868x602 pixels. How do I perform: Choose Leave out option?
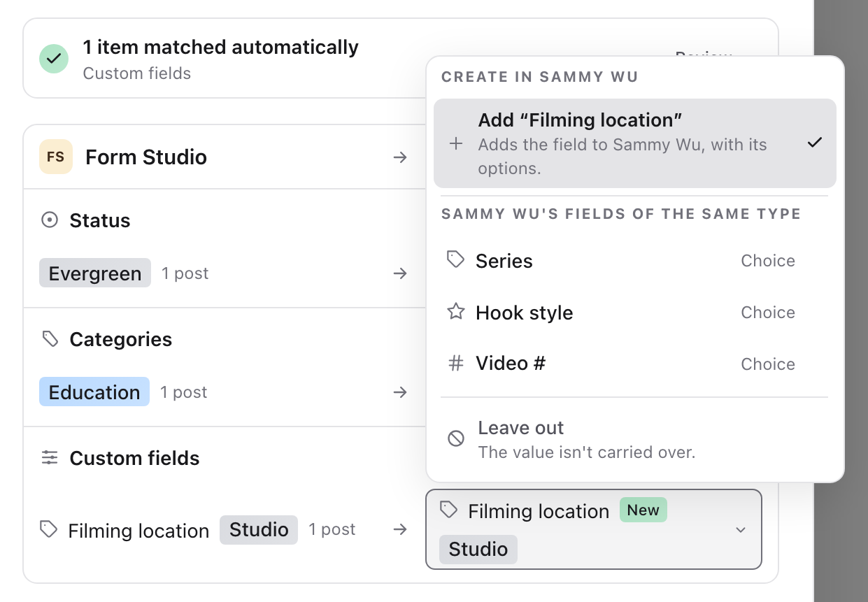635,439
